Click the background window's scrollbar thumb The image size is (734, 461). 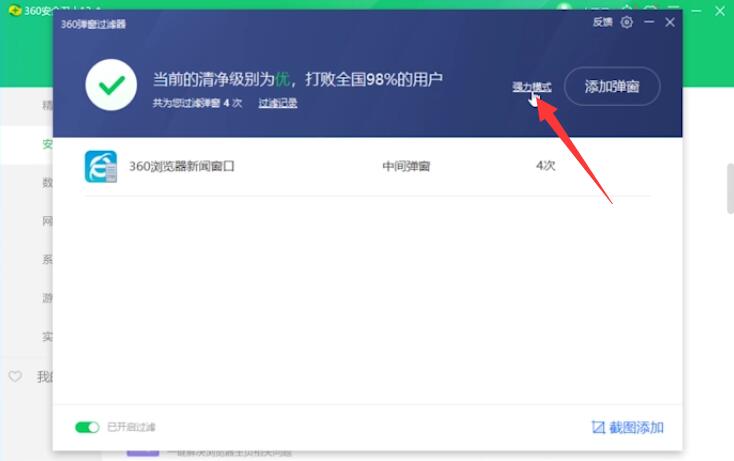(x=730, y=188)
